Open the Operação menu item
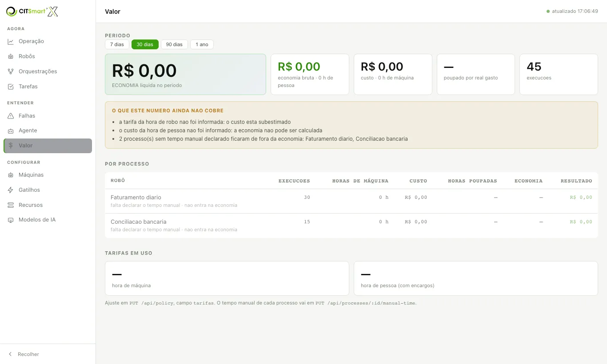The width and height of the screenshot is (607, 364). click(x=48, y=41)
